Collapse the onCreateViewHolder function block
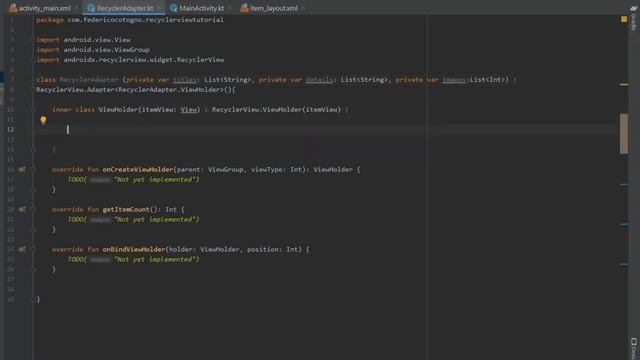 tap(33, 169)
